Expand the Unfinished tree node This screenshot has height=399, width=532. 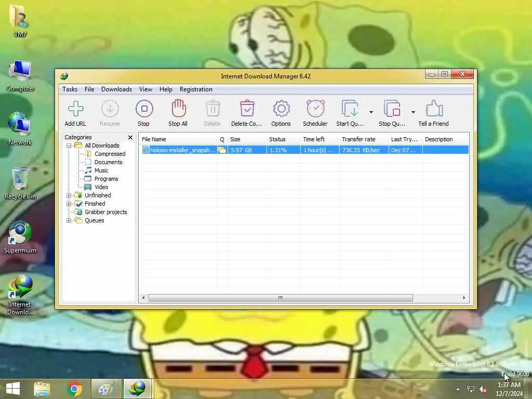69,195
